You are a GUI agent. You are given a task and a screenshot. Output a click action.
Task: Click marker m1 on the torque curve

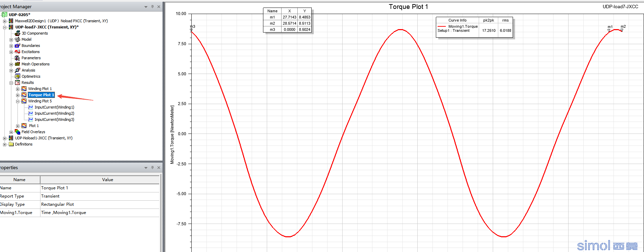[609, 30]
